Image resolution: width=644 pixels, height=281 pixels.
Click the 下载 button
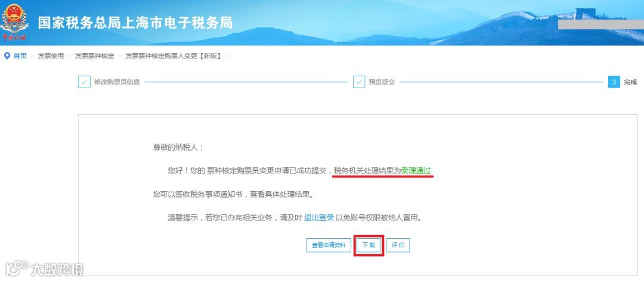pyautogui.click(x=369, y=245)
